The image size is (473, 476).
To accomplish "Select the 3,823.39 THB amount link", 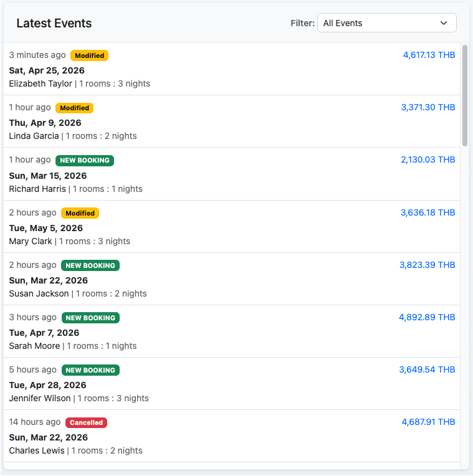I will (x=427, y=265).
